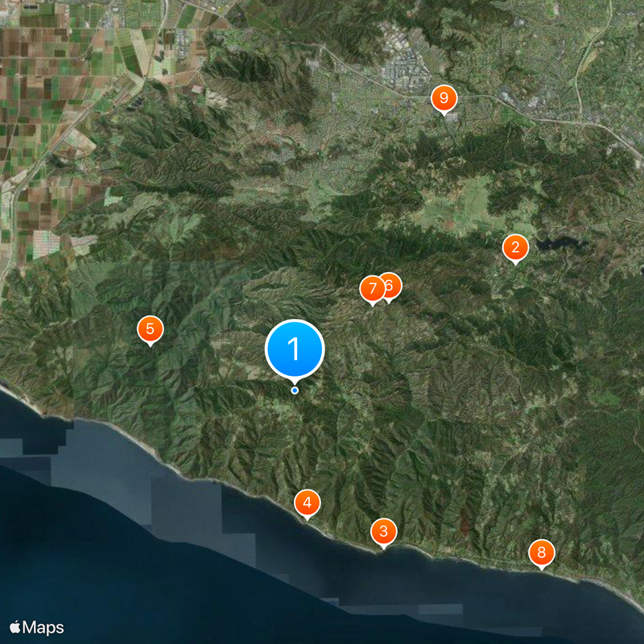Open orange pin 9 near the town

tap(444, 98)
